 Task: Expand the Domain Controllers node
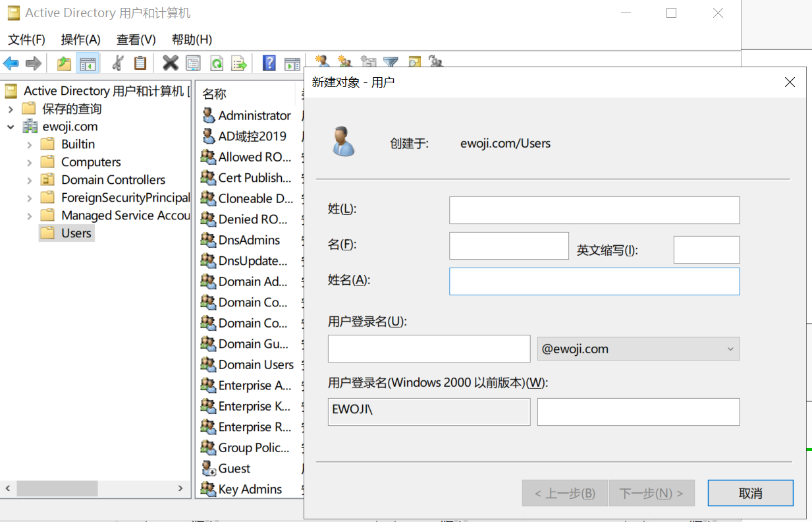coord(30,180)
